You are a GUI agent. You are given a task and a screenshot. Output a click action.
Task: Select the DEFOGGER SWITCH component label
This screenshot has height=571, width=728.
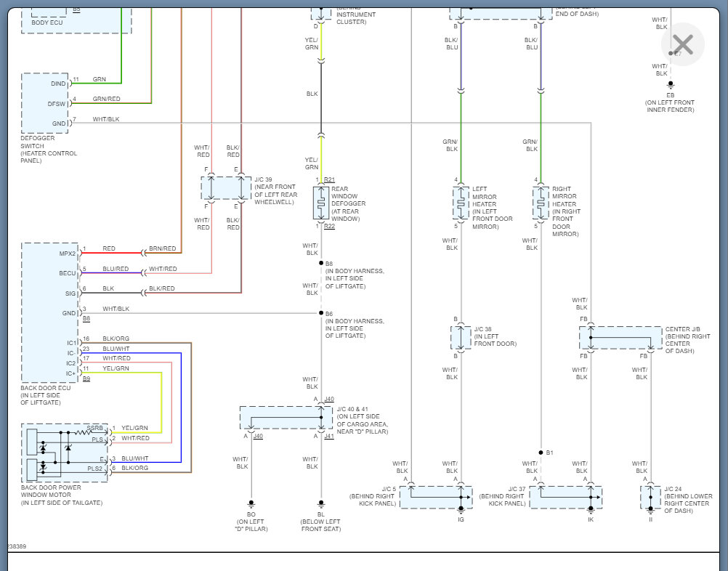[x=49, y=150]
